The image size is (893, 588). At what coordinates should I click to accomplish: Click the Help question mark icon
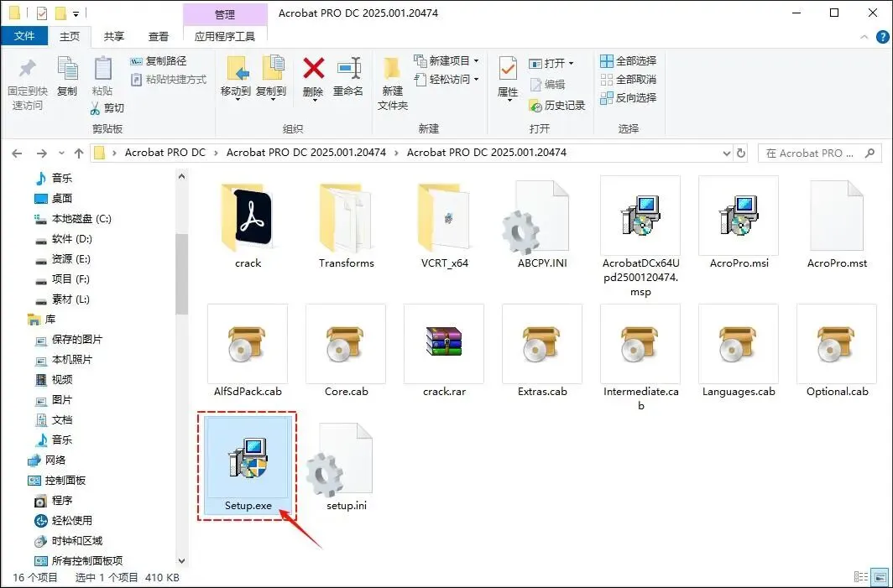882,37
